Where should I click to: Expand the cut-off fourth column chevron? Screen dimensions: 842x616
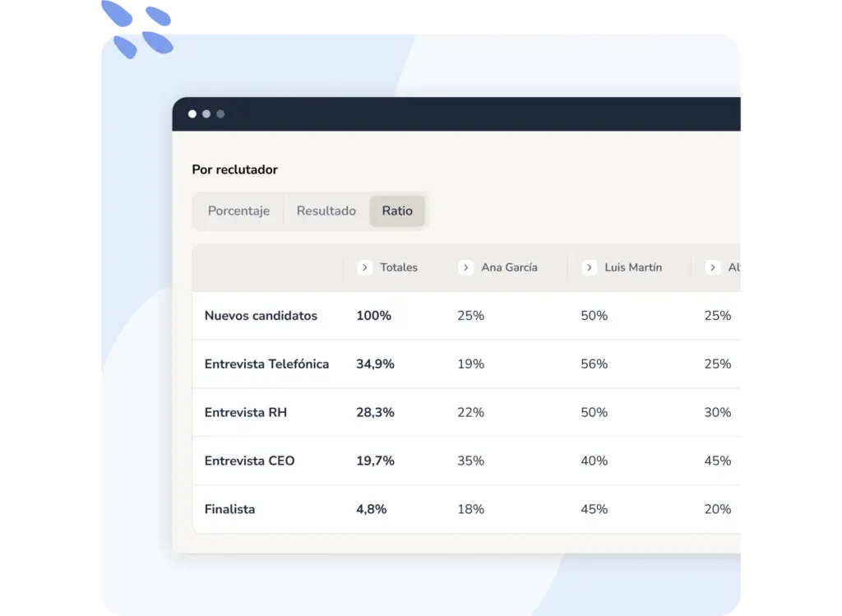(x=713, y=267)
